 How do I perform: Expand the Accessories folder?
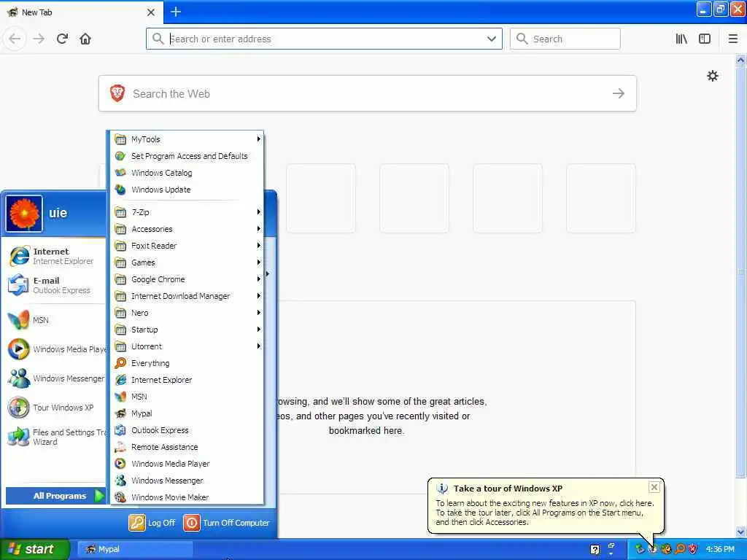point(187,229)
